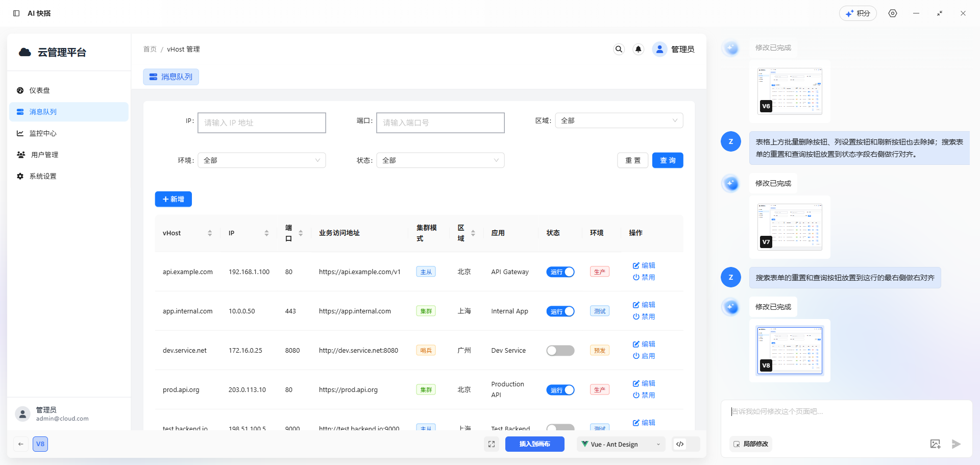This screenshot has width=980, height=465.
Task: Open notifications bell icon
Action: [x=638, y=49]
